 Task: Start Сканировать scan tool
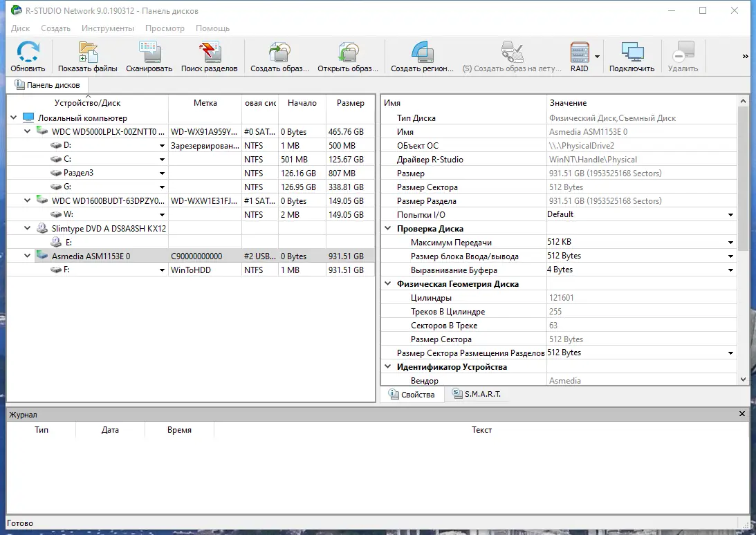[x=149, y=52]
